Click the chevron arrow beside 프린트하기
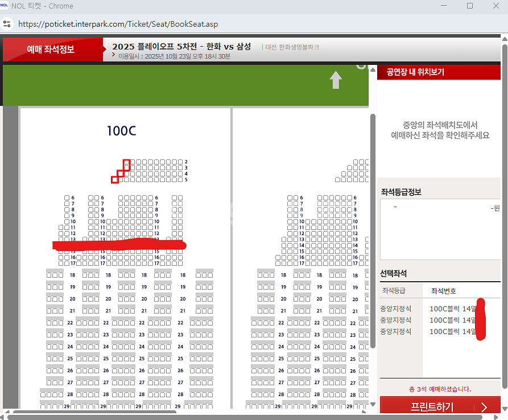508x420 pixels. click(x=485, y=407)
